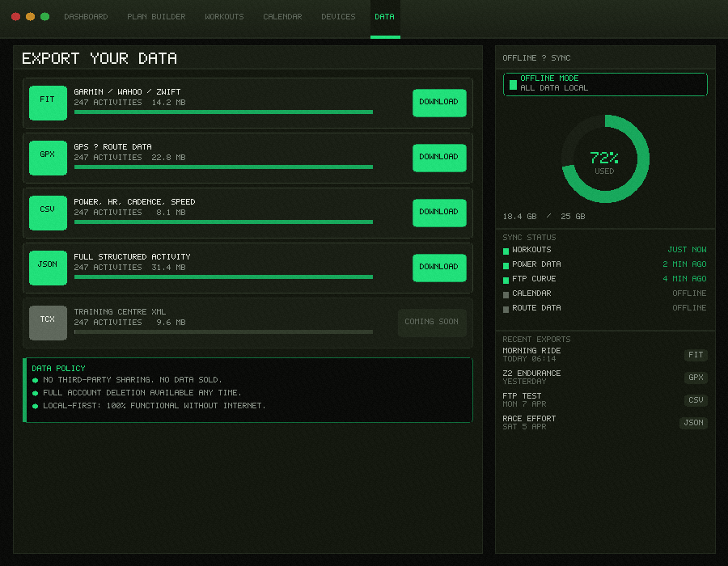Click the CSV format icon

coord(48,213)
